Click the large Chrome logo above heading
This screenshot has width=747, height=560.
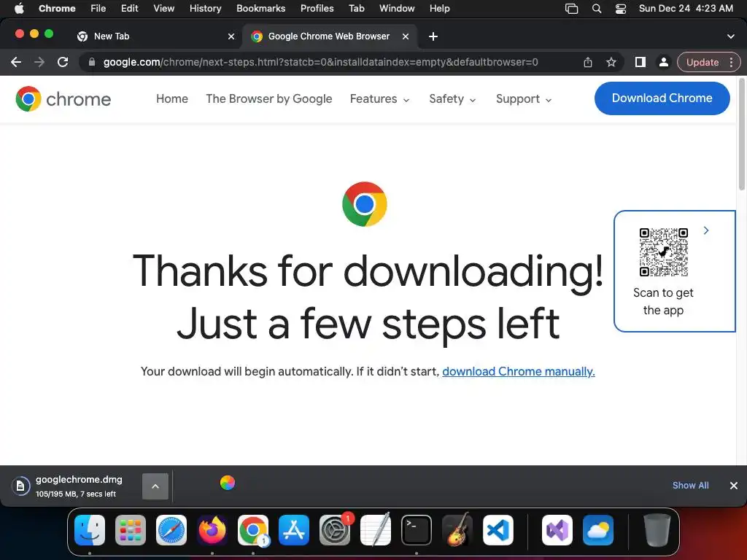(365, 204)
